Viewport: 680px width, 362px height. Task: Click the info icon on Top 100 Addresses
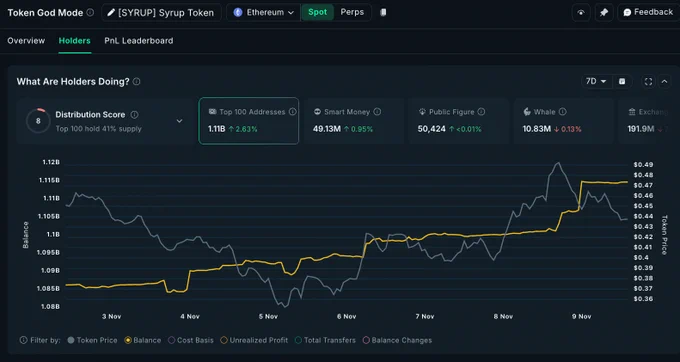(293, 112)
